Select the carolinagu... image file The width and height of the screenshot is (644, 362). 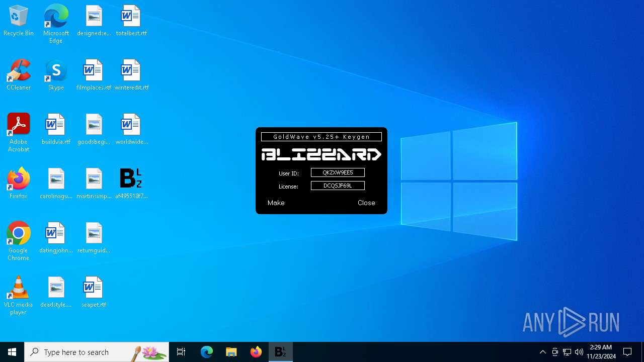56,184
